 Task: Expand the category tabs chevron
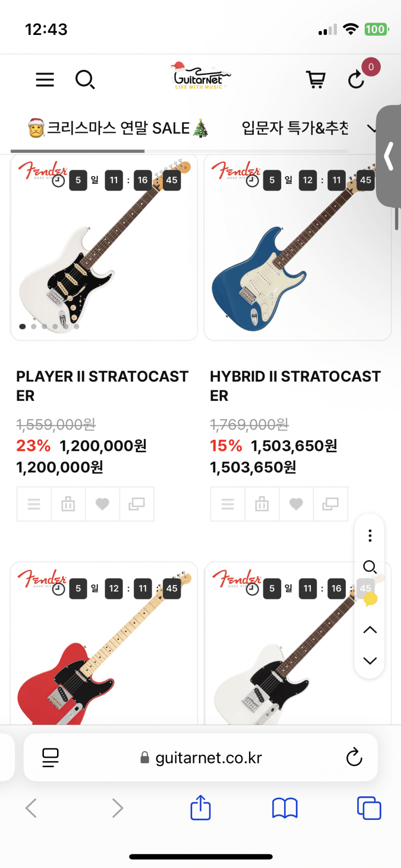pos(372,128)
